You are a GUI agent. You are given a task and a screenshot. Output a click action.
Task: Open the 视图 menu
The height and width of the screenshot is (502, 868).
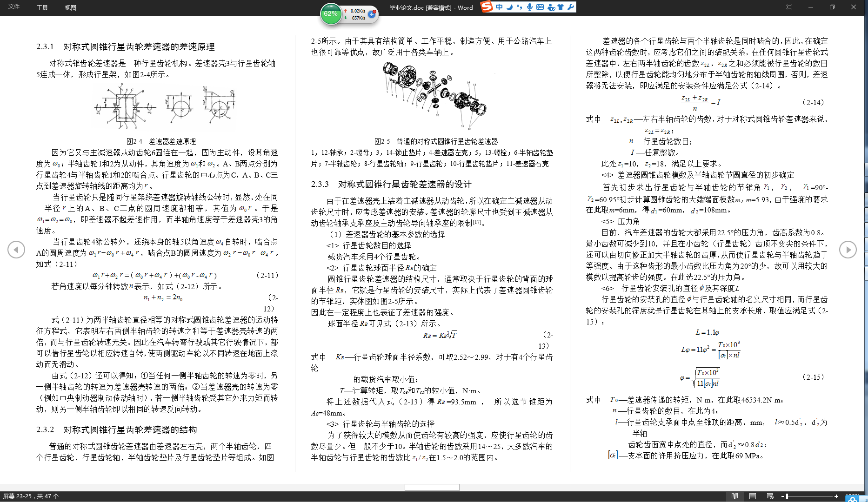(71, 7)
